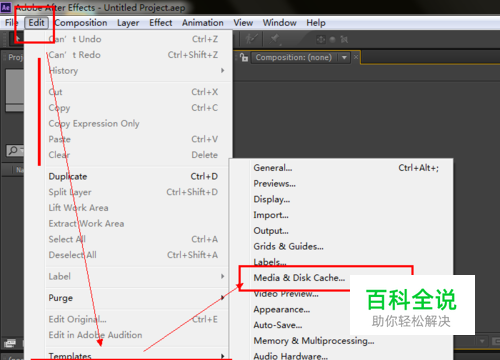Click the After Effects app icon in the title bar

6,7
